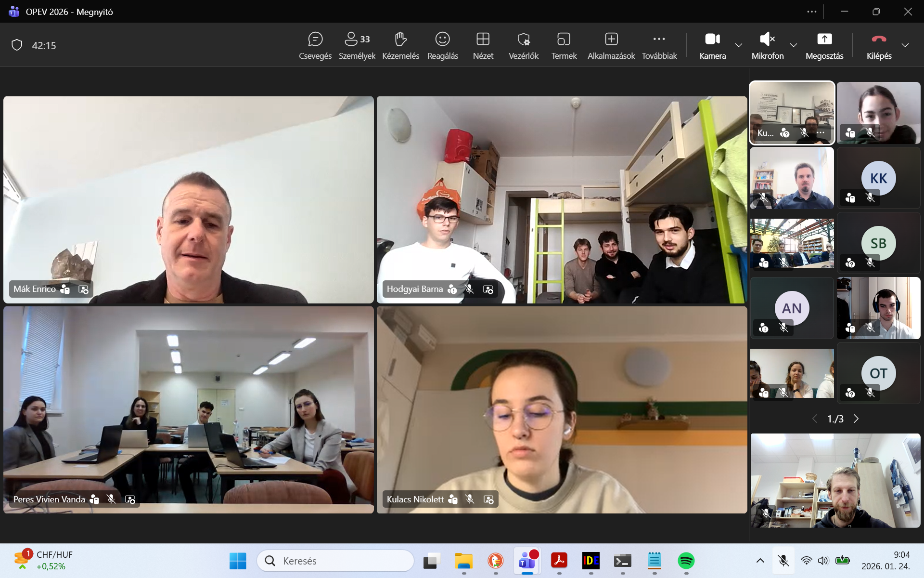Click the shield security icon

[17, 45]
